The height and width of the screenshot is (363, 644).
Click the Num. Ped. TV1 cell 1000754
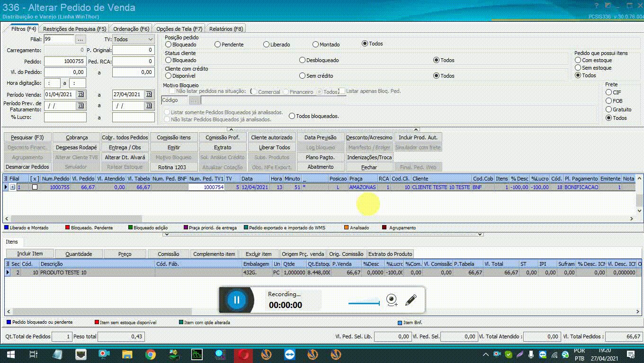point(206,187)
